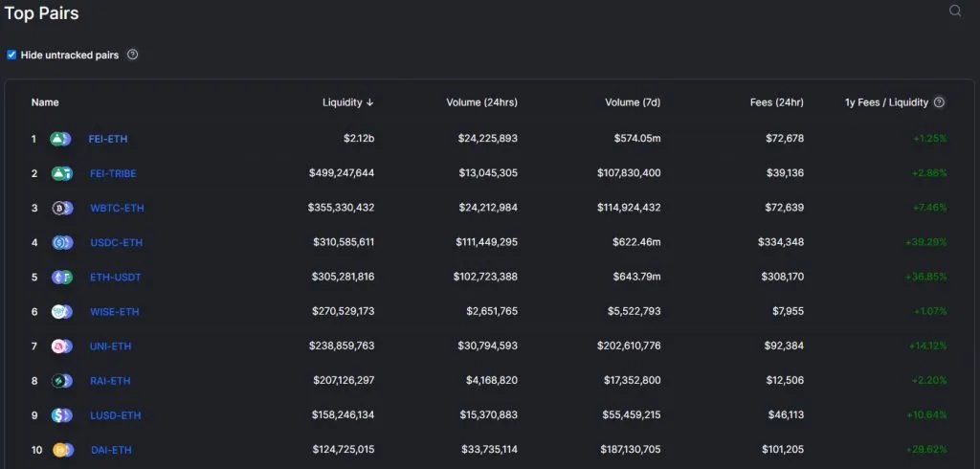Click the $46,113 fees cell

click(787, 414)
